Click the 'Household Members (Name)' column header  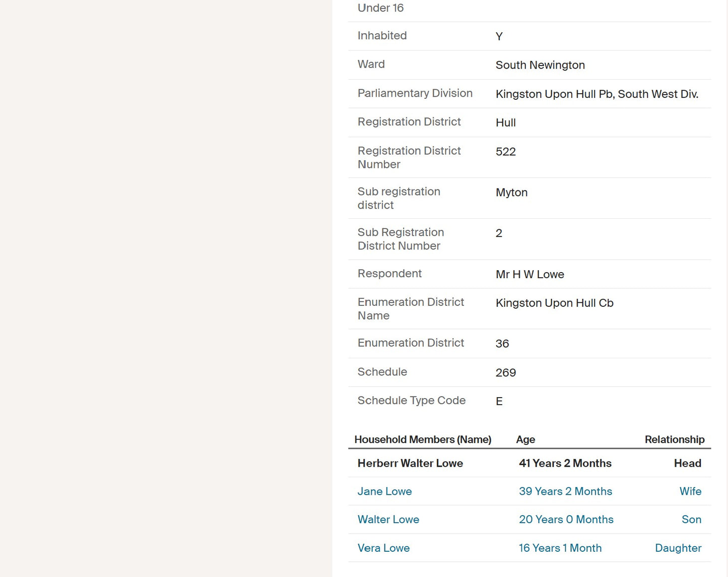coord(423,439)
